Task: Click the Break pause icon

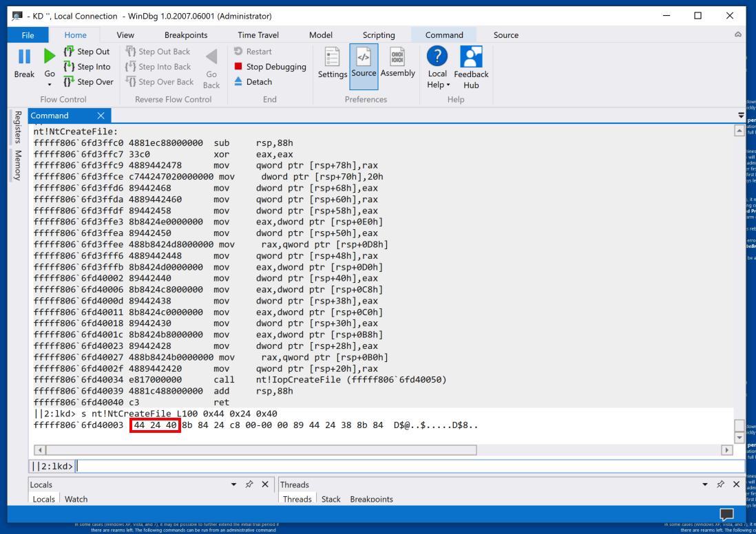Action: pyautogui.click(x=24, y=57)
